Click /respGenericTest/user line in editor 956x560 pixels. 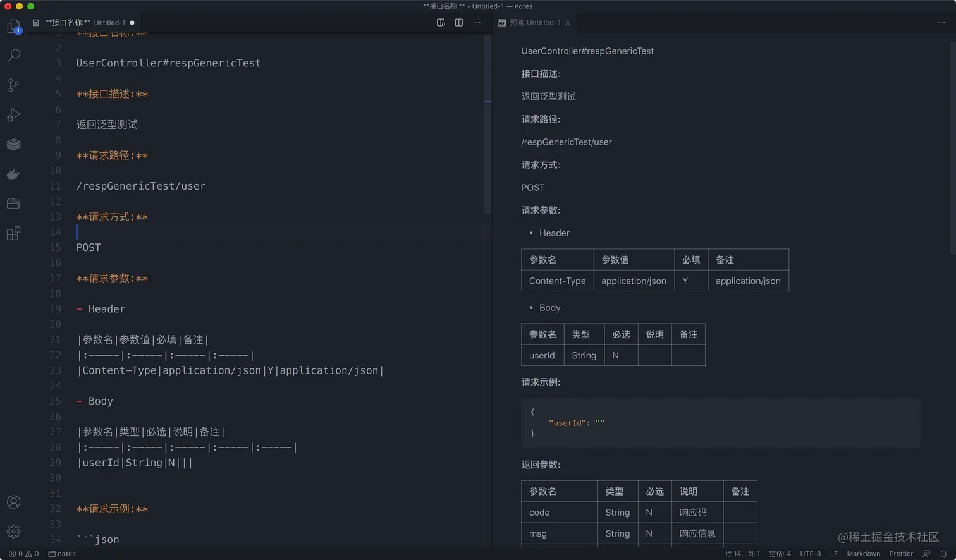coord(141,186)
